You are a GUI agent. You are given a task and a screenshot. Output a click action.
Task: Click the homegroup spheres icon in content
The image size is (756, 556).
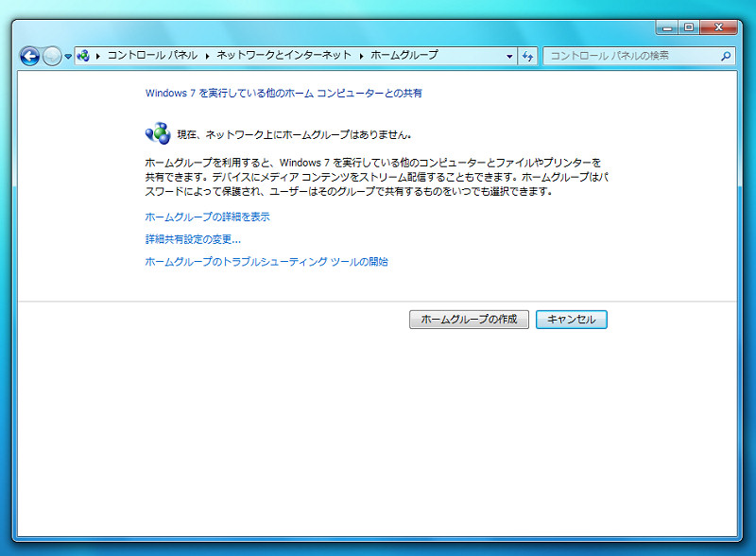pos(158,133)
